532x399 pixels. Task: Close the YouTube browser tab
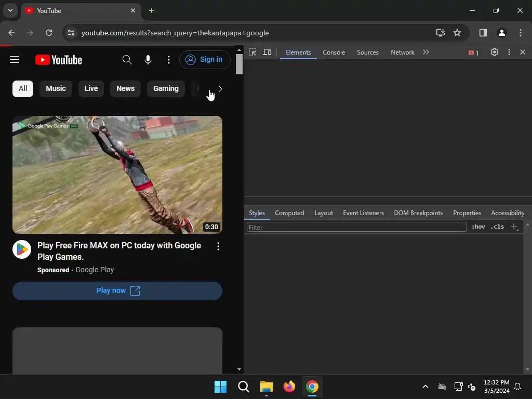coord(133,10)
